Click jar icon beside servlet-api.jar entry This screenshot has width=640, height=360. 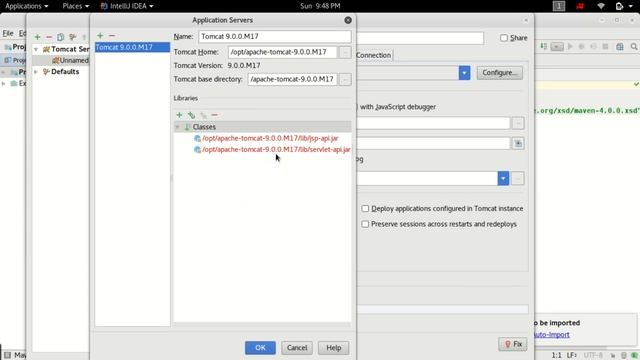coord(198,150)
